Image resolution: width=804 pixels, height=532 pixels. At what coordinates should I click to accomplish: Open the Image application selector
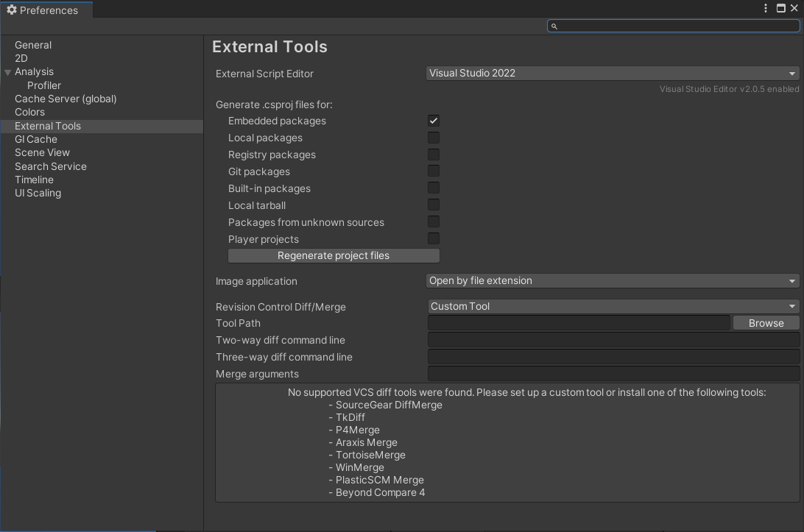click(613, 280)
